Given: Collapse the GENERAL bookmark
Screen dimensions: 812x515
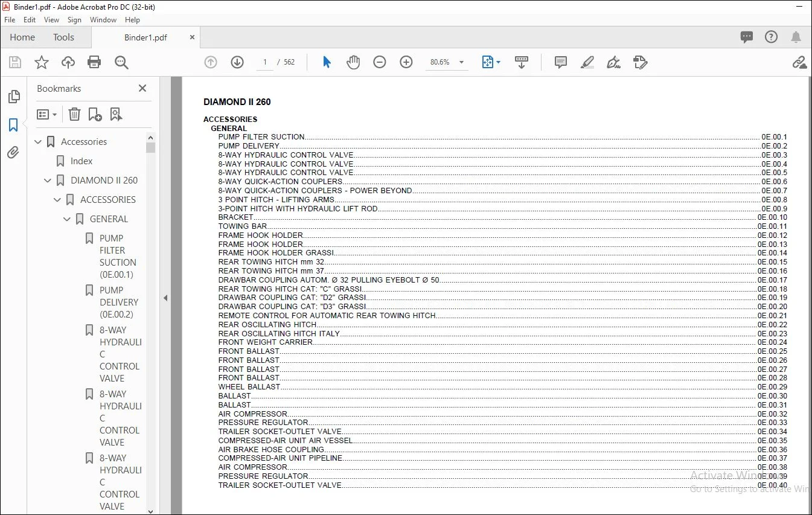Looking at the screenshot, I should (67, 219).
